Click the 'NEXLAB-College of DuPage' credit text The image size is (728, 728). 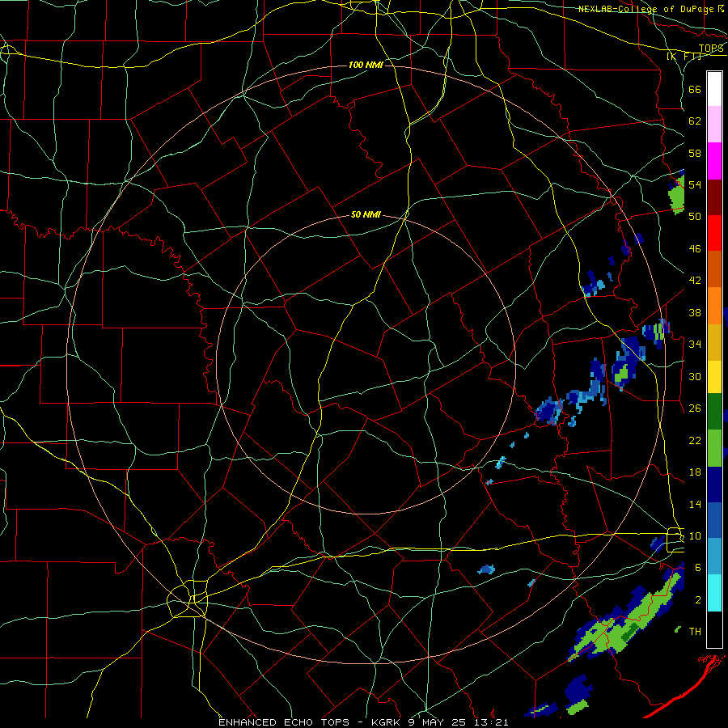(645, 9)
